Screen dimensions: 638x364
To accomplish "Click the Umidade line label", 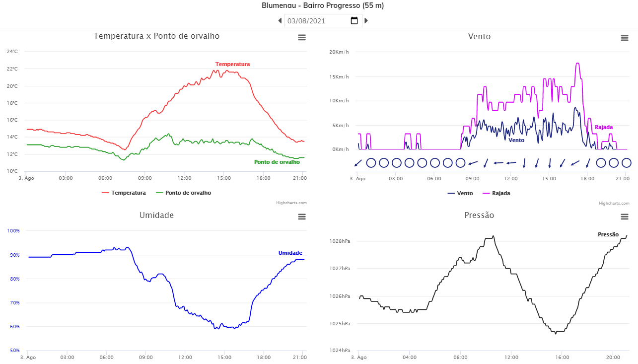I will click(x=290, y=253).
